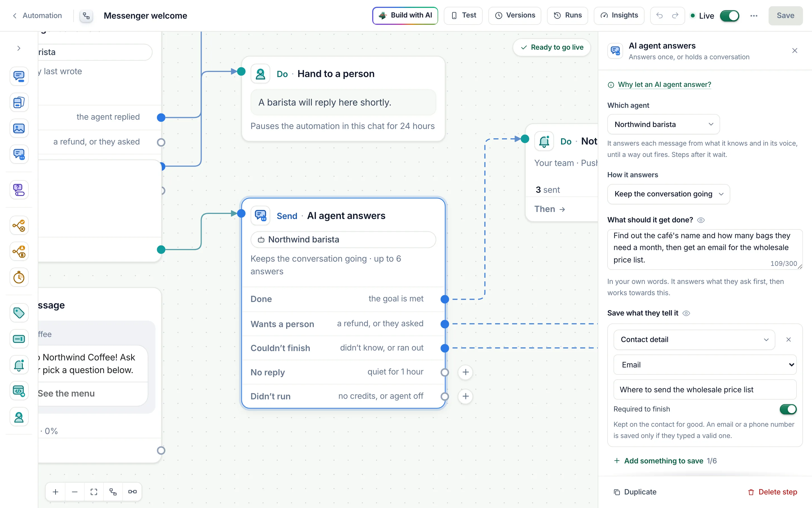This screenshot has width=812, height=508.
Task: Choose the AI agent chat-bubble icon in sidebar
Action: tap(19, 155)
